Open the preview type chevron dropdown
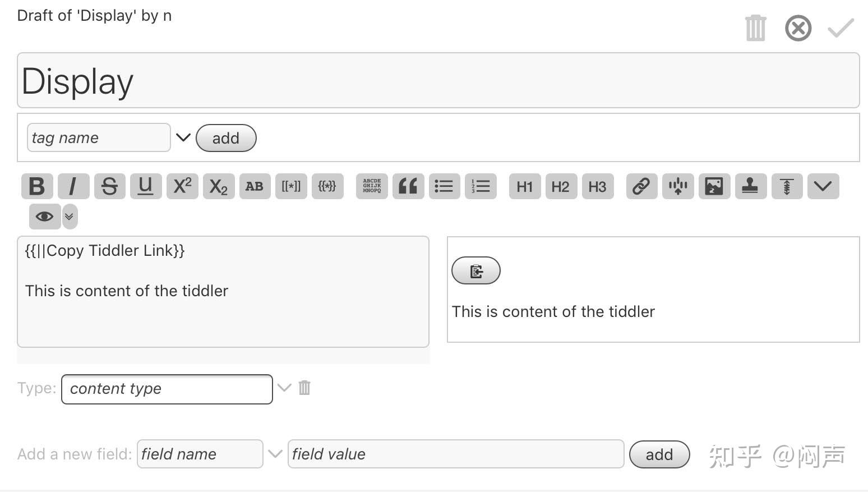This screenshot has width=868, height=492. click(70, 217)
